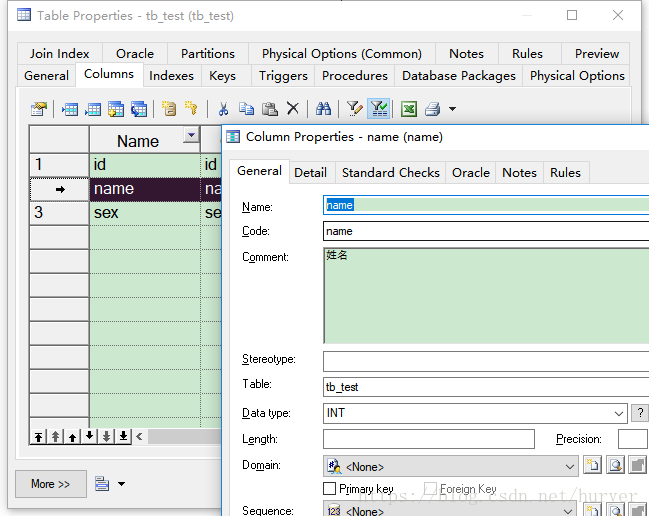The image size is (649, 516).
Task: Open the dropdown arrow beside More button
Action: (x=121, y=484)
